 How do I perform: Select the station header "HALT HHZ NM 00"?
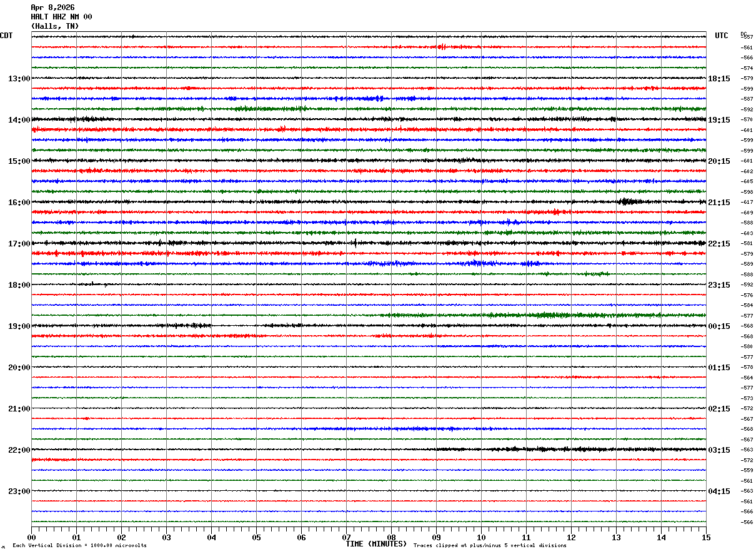tap(61, 17)
